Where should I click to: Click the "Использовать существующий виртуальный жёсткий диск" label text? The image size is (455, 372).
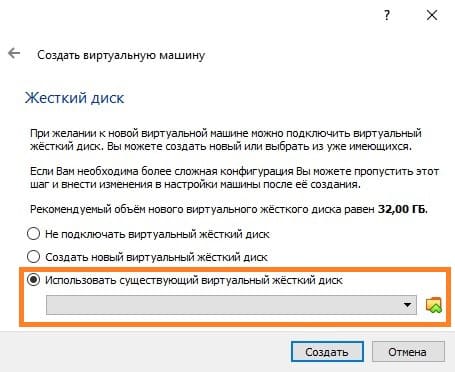194,280
